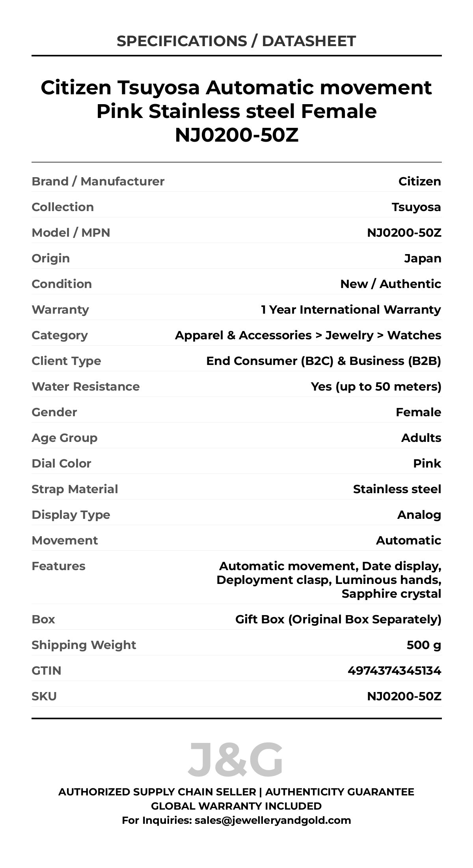
Task: Click the Authorized Supply Chain Seller line
Action: [x=236, y=792]
